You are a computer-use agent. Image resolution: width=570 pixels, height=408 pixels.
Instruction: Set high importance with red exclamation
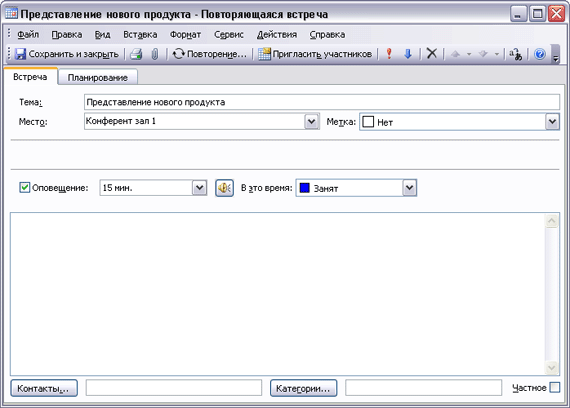[x=389, y=54]
